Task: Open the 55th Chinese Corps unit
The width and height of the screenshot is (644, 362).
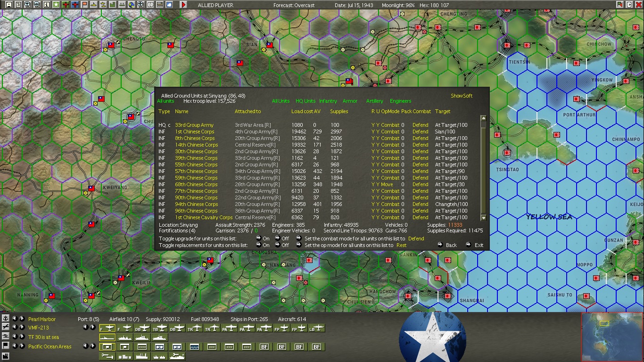Action: (x=196, y=165)
